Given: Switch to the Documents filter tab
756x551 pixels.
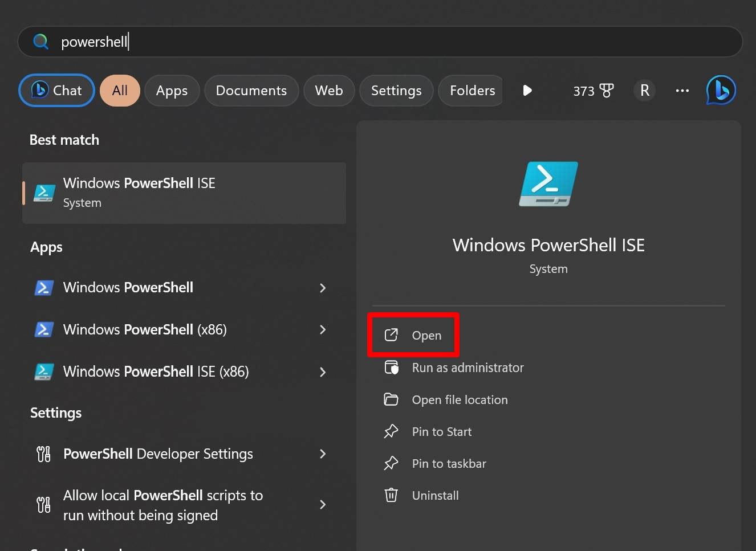Looking at the screenshot, I should (x=251, y=90).
